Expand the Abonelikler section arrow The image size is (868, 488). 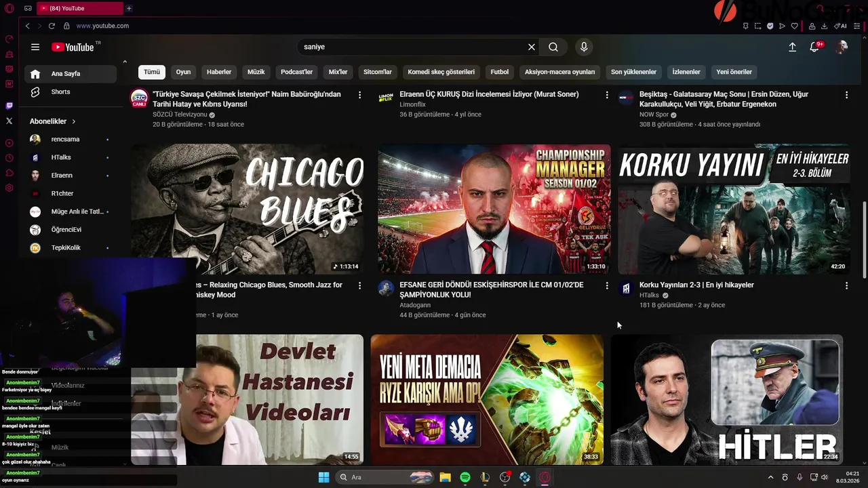73,121
